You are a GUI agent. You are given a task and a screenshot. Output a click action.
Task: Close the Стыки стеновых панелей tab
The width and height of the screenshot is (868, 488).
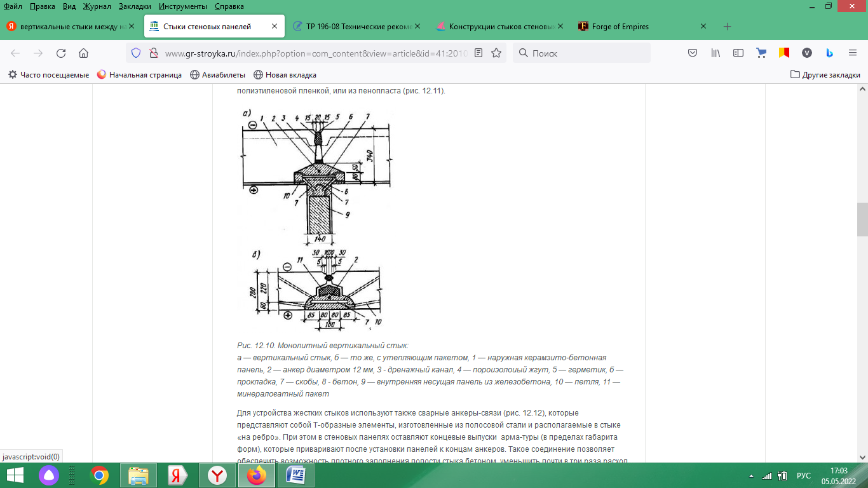(x=275, y=27)
